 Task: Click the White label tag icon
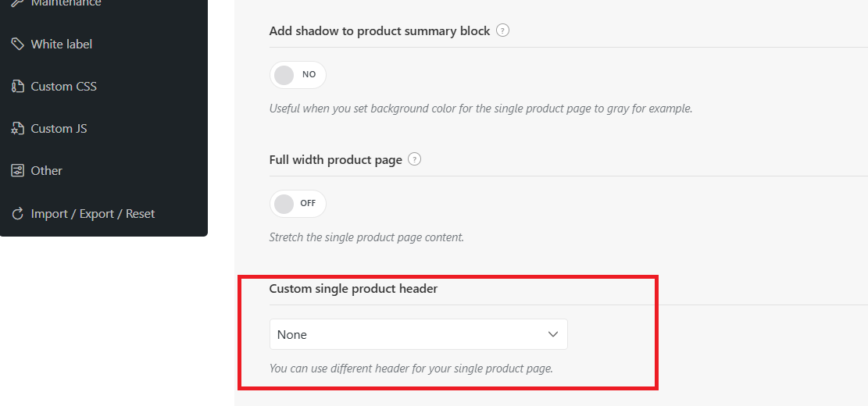pyautogui.click(x=18, y=45)
